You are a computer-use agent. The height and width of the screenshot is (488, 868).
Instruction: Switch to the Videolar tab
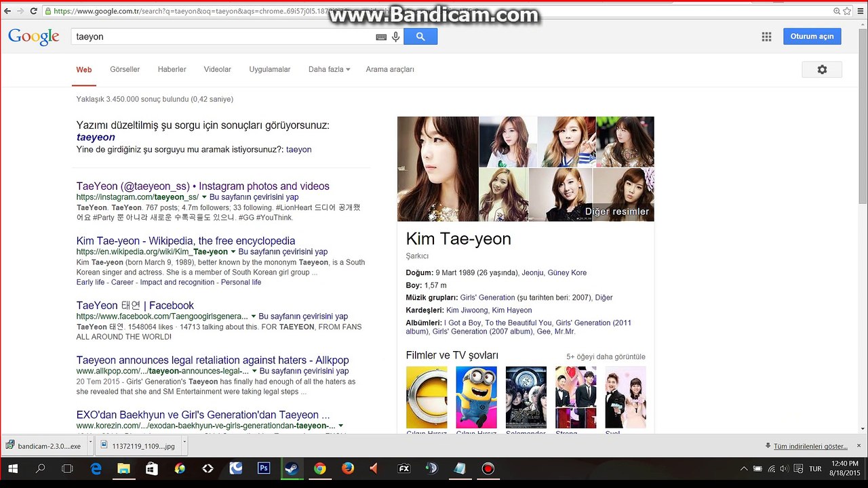[218, 69]
